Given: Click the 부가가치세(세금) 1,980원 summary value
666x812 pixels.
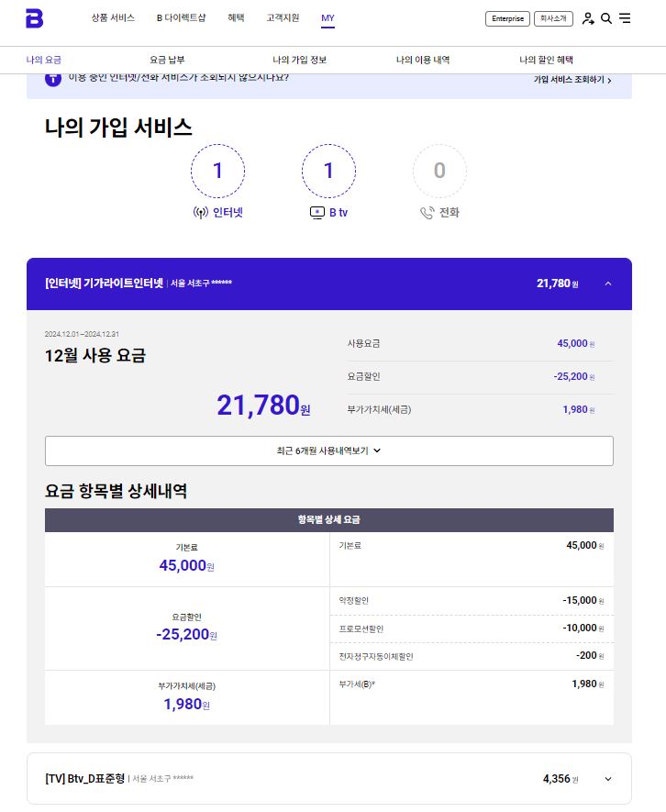Looking at the screenshot, I should [579, 409].
